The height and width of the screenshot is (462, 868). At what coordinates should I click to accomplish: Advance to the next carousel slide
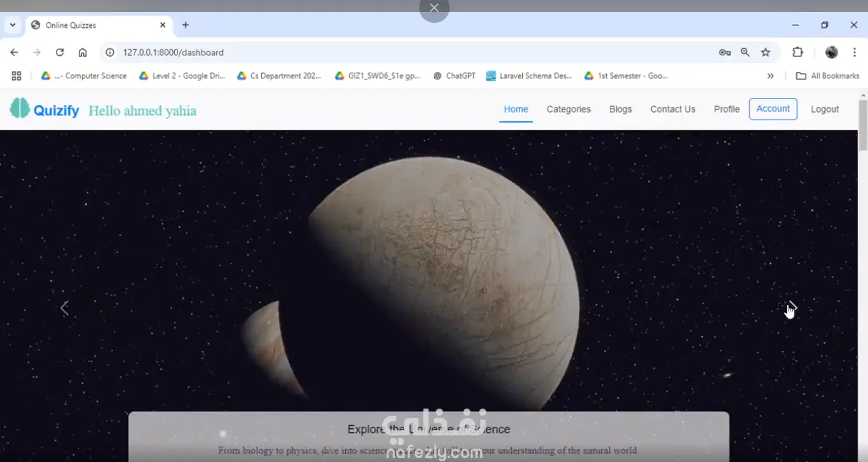(x=792, y=308)
